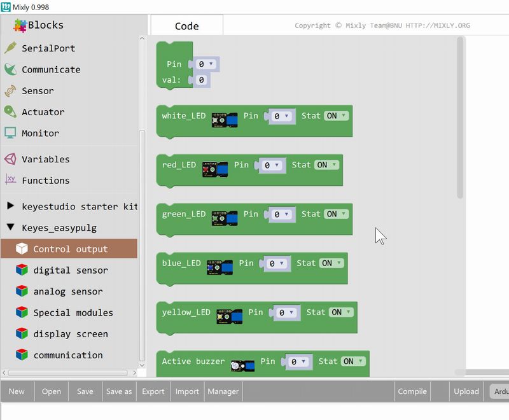509x420 pixels.
Task: Change Stat ON dropdown on yellow_LED block
Action: (341, 312)
